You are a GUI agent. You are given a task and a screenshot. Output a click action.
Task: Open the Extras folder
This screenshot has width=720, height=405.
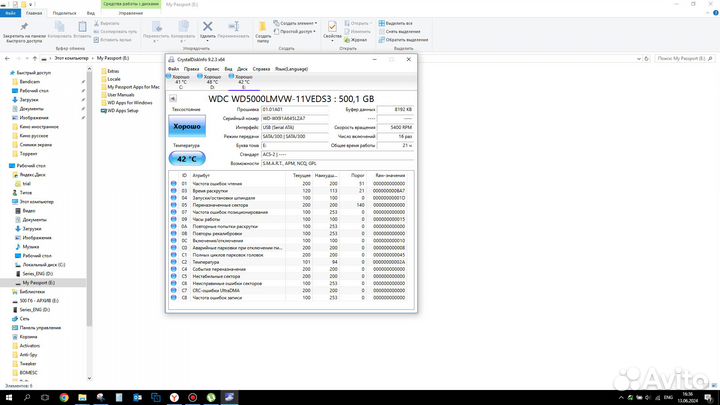coord(110,71)
